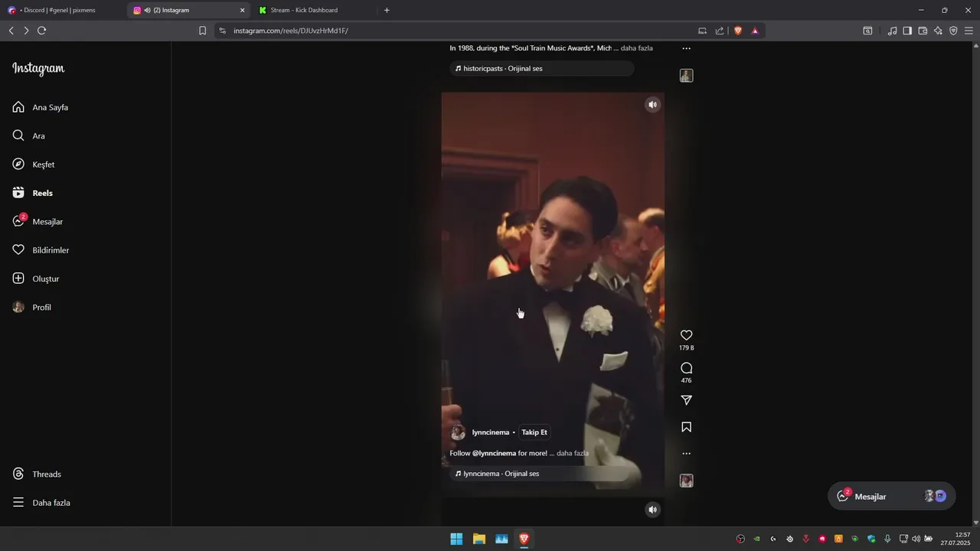Open Mesajlar from the left sidebar
The image size is (980, 551).
coord(38,221)
